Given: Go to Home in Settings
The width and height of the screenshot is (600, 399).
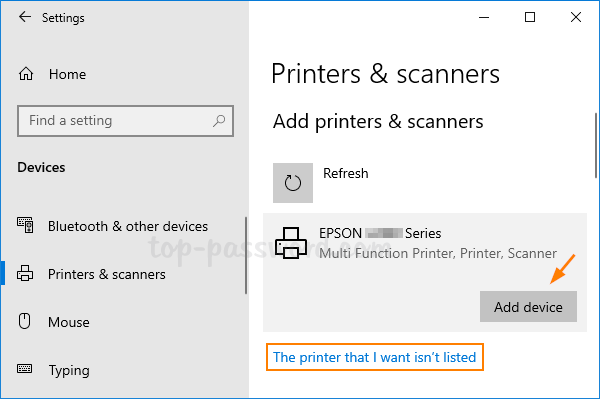Looking at the screenshot, I should coord(67,74).
